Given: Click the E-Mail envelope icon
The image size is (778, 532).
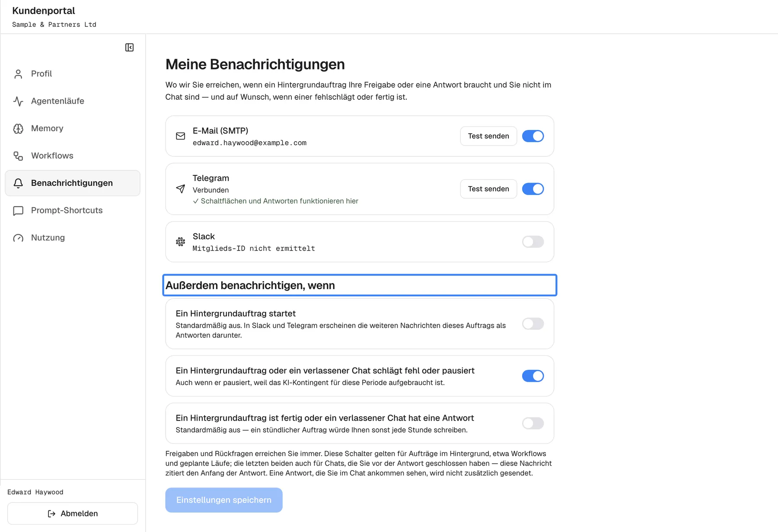Looking at the screenshot, I should (x=181, y=136).
